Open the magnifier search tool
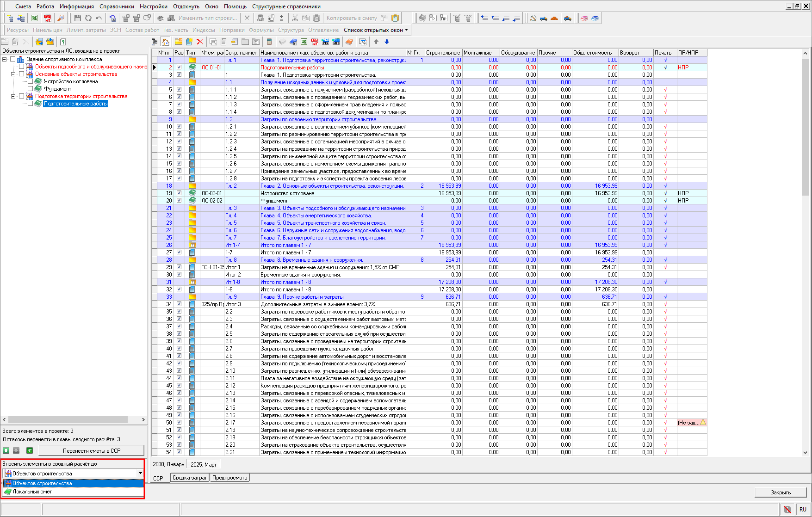 (61, 18)
